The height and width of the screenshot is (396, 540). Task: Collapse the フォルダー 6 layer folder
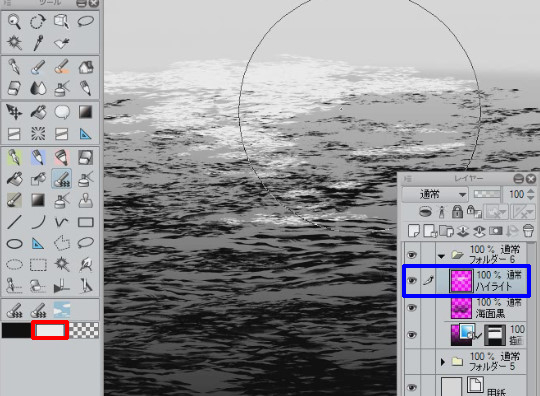click(442, 256)
